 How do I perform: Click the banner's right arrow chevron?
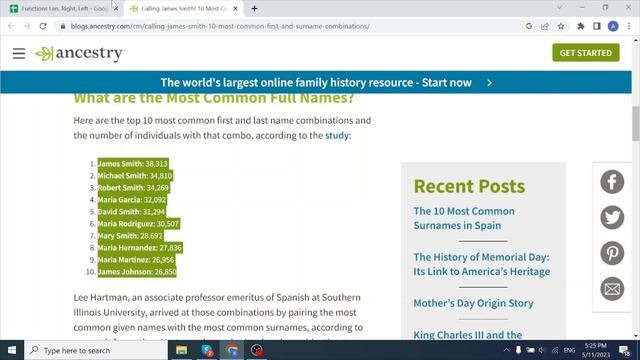pos(489,82)
